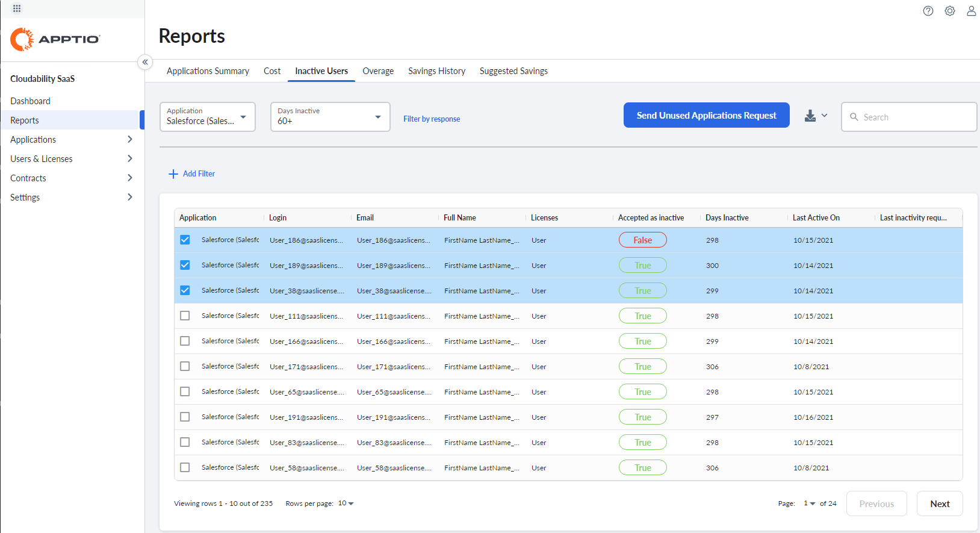
Task: Click the plus icon for Add Filter
Action: coord(173,174)
